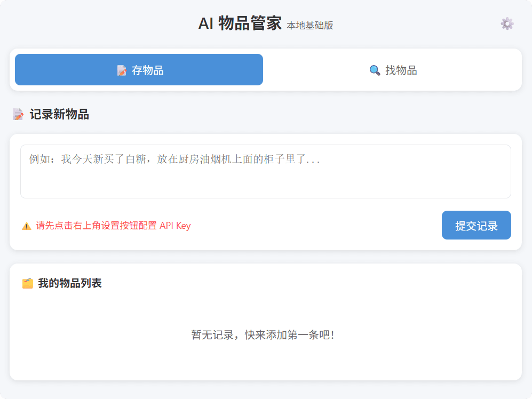Click the 我的物品列表 heading text

click(x=69, y=283)
